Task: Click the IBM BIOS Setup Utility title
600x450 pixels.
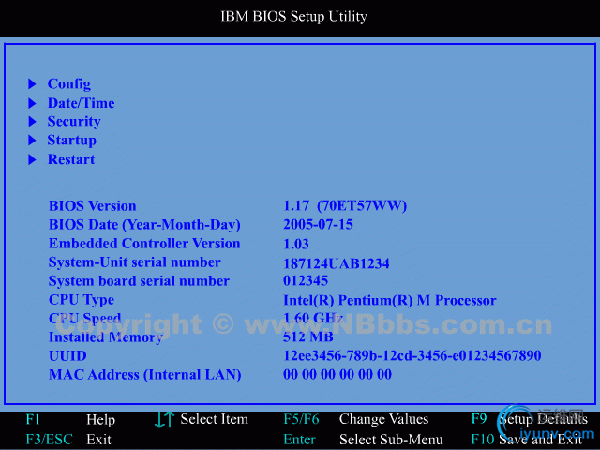Action: (294, 16)
